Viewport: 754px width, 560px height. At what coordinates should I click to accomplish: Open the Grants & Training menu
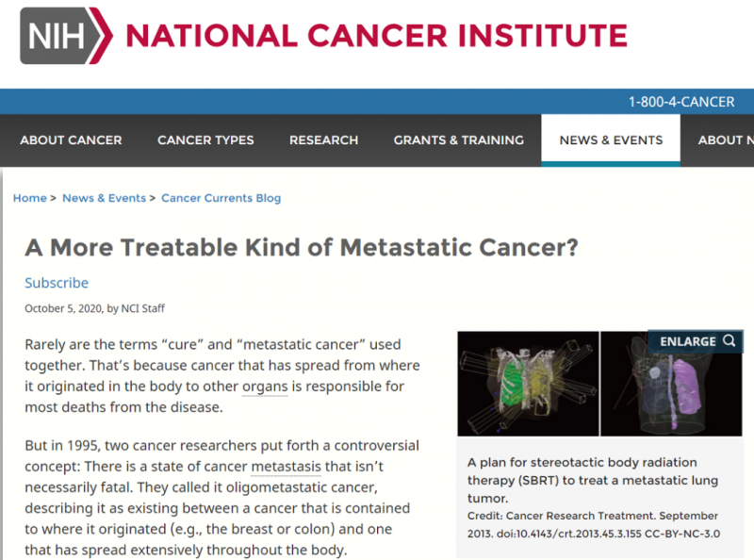tap(458, 140)
